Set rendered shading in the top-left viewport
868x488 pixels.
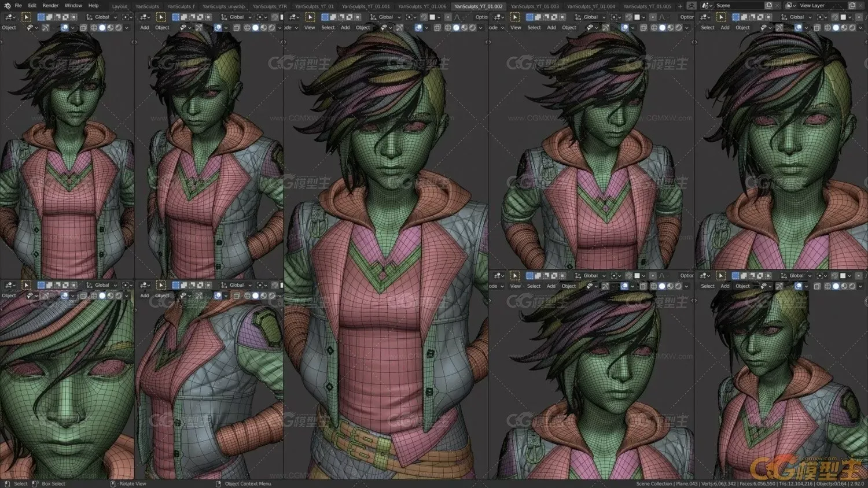point(119,28)
